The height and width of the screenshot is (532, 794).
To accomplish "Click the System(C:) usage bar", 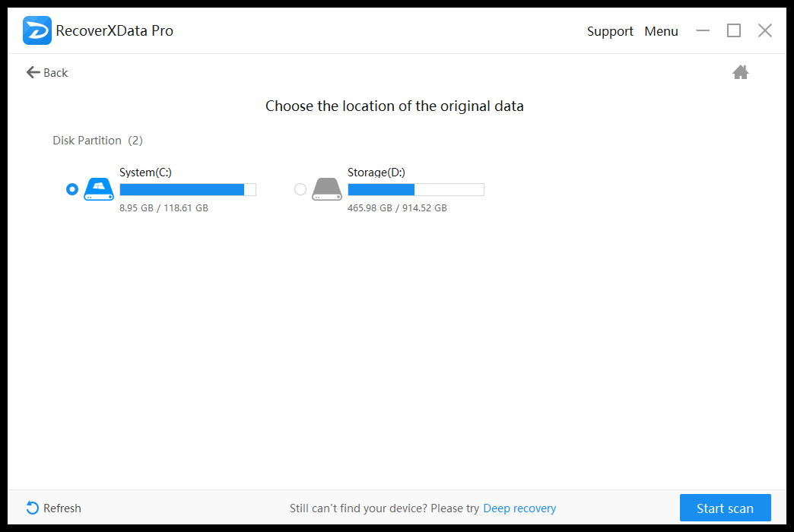I will (188, 189).
